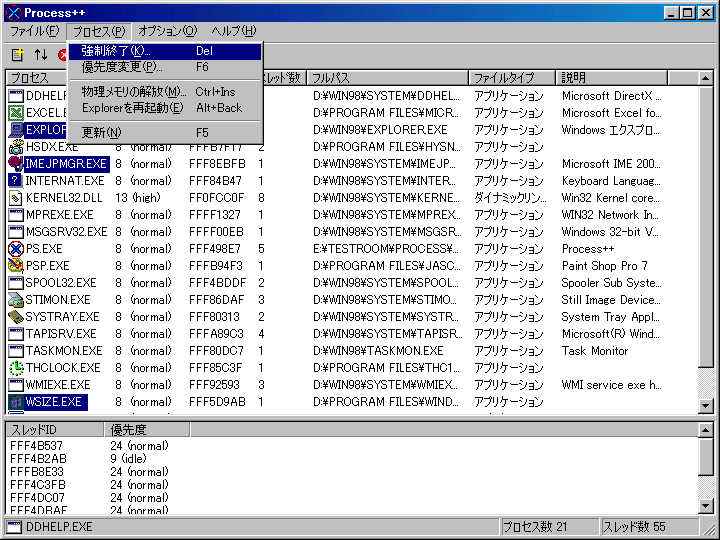This screenshot has height=540, width=720.
Task: Click process list scroll down arrow
Action: point(706,405)
